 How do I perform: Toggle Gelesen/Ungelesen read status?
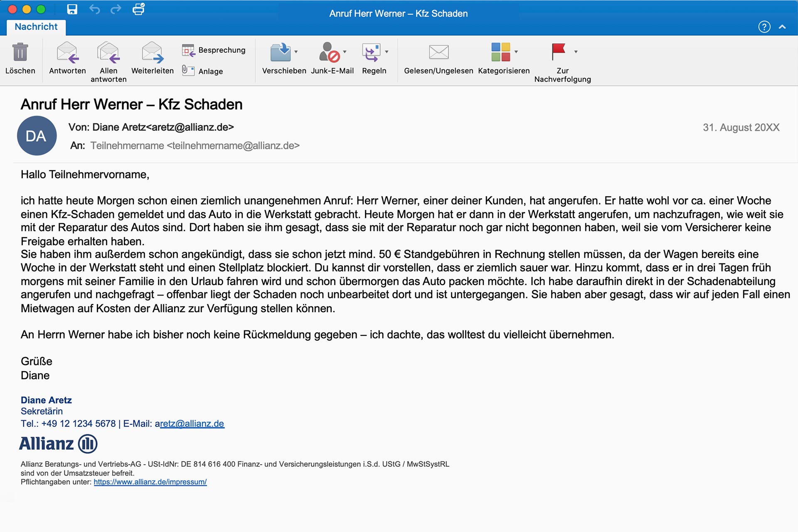click(438, 52)
